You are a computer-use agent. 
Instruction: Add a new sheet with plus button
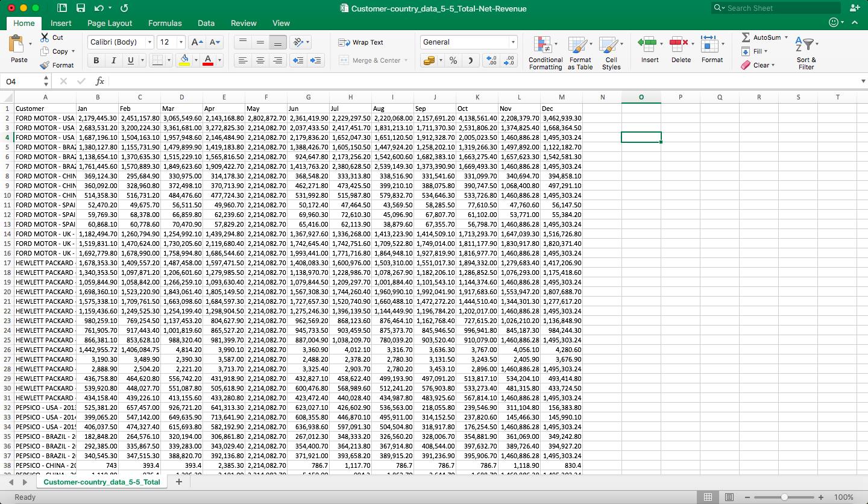179,482
